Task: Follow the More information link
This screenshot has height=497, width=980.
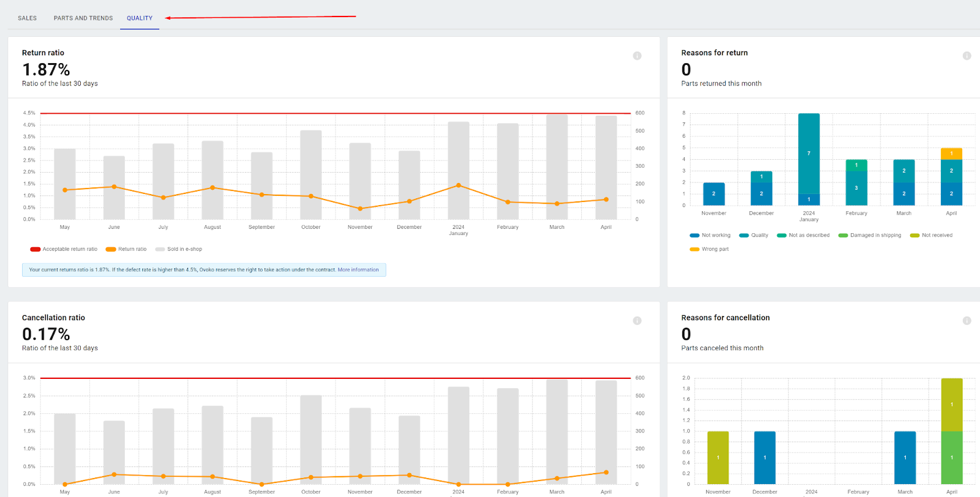Action: (x=358, y=270)
